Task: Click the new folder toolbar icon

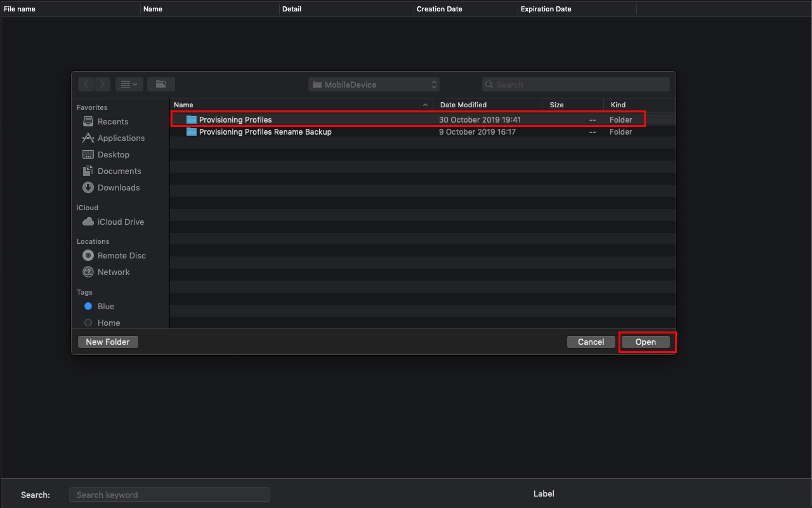Action: tap(161, 84)
